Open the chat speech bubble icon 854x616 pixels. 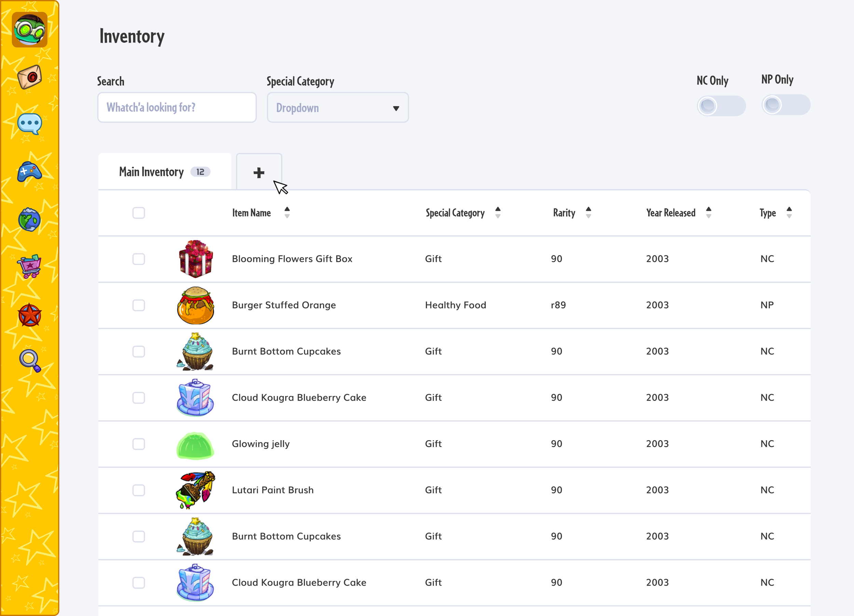29,124
